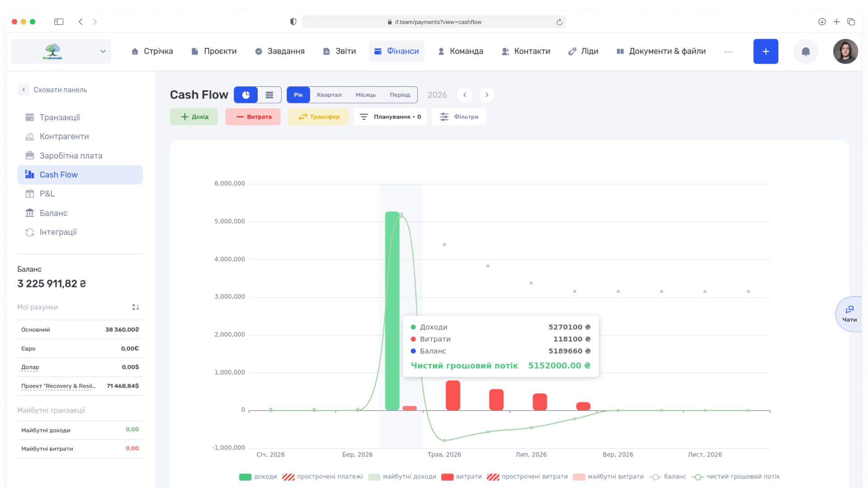The height and width of the screenshot is (488, 868).
Task: Open the P&L report
Action: [80, 194]
